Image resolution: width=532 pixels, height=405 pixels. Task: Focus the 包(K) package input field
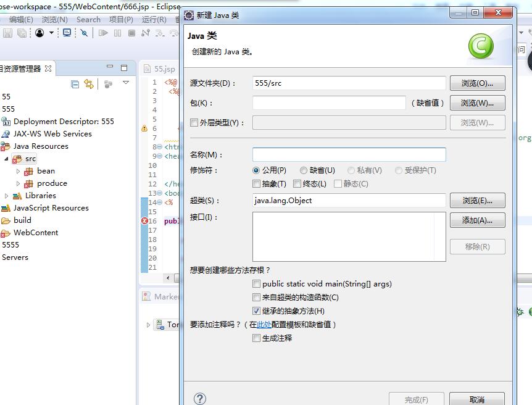coord(329,103)
